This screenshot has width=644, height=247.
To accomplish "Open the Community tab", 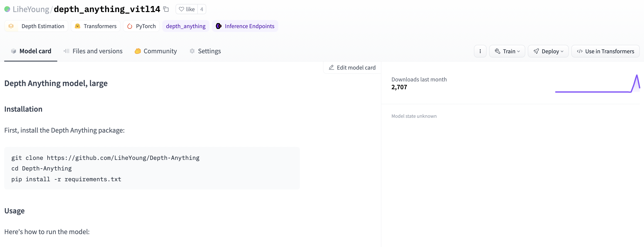I will pos(156,51).
